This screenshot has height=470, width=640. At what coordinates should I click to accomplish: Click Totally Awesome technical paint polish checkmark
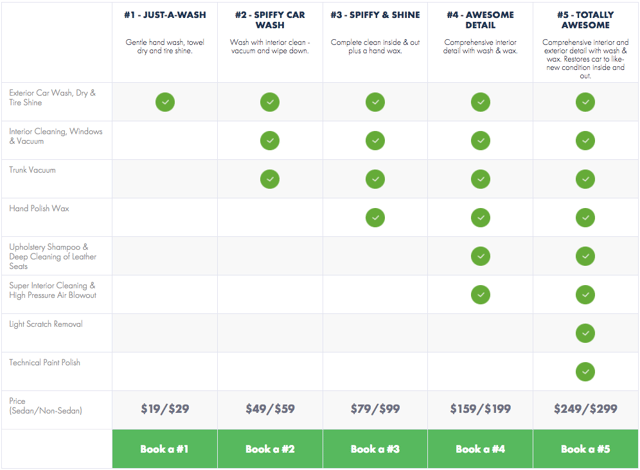click(585, 372)
